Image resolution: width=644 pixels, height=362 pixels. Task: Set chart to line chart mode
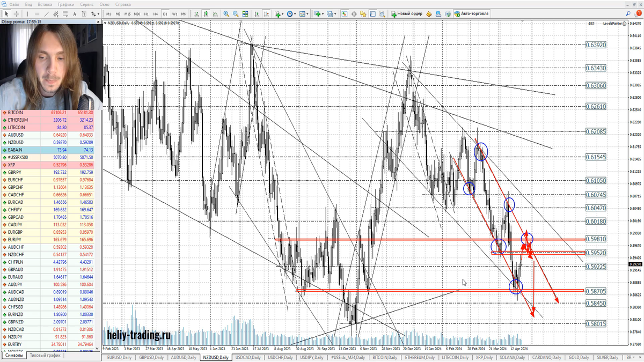pos(216,13)
